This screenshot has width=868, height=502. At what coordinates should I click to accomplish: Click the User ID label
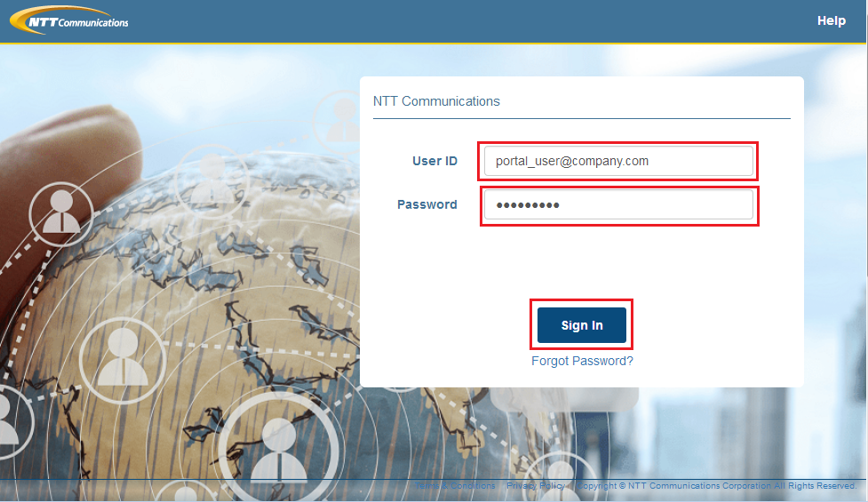[x=434, y=161]
